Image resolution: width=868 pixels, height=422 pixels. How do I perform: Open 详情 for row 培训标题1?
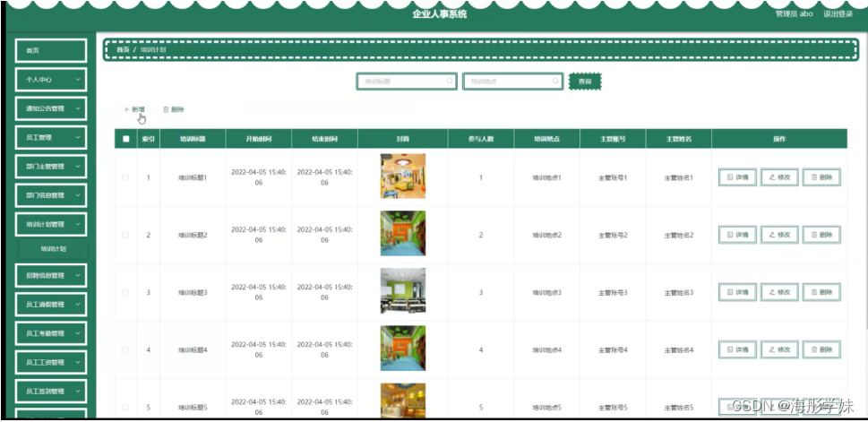[737, 177]
